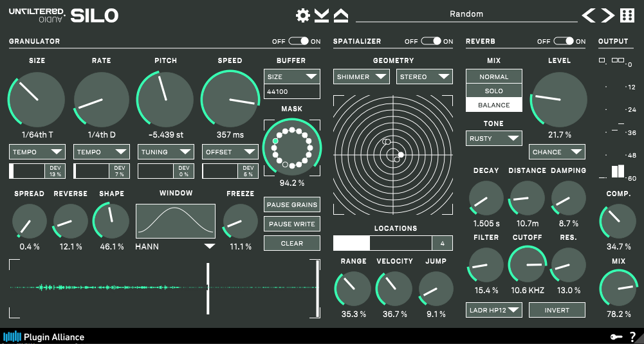Open the Buffer SIZE dropdown
The width and height of the screenshot is (644, 344).
[x=292, y=77]
